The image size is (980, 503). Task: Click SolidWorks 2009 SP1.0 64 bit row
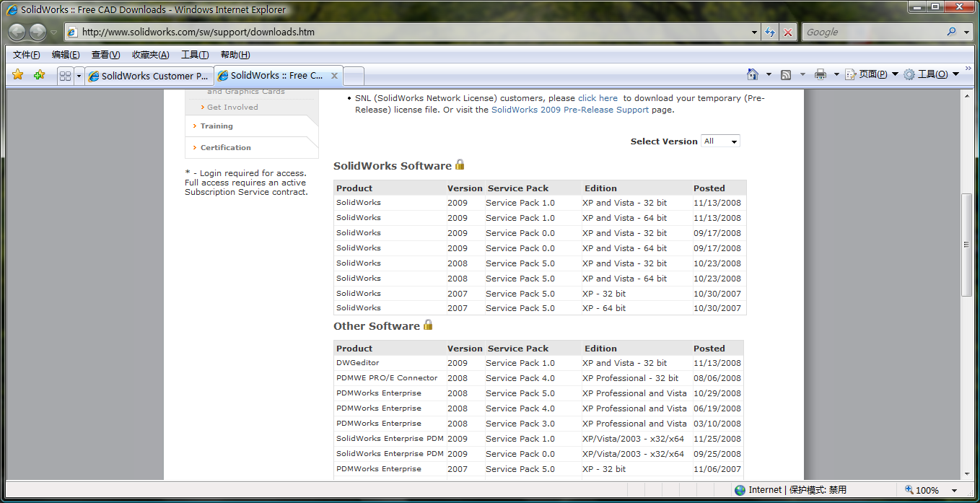click(x=540, y=218)
